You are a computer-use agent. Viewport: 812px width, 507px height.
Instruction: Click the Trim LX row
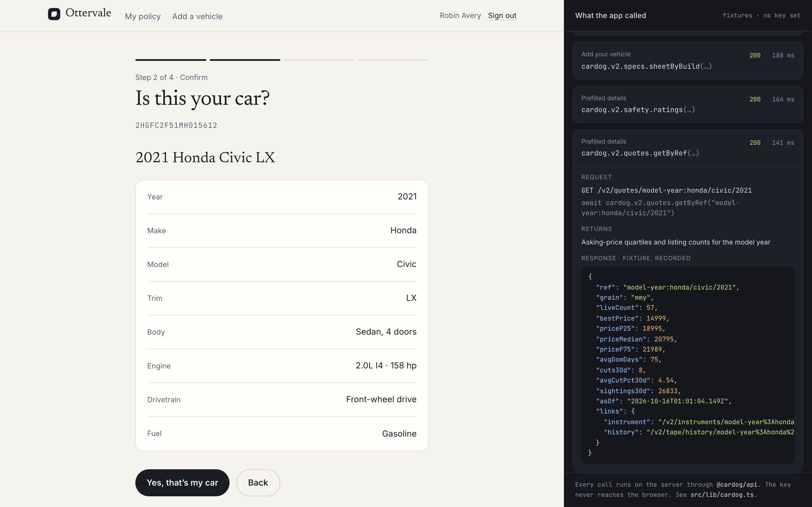pyautogui.click(x=282, y=298)
